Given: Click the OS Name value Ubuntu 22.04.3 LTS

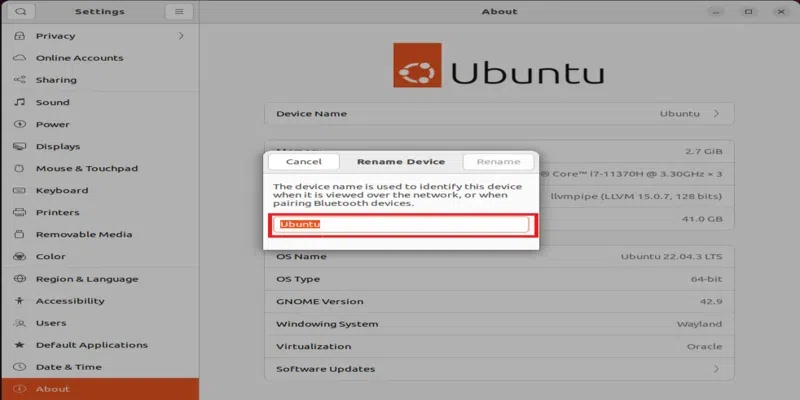Looking at the screenshot, I should [x=671, y=256].
